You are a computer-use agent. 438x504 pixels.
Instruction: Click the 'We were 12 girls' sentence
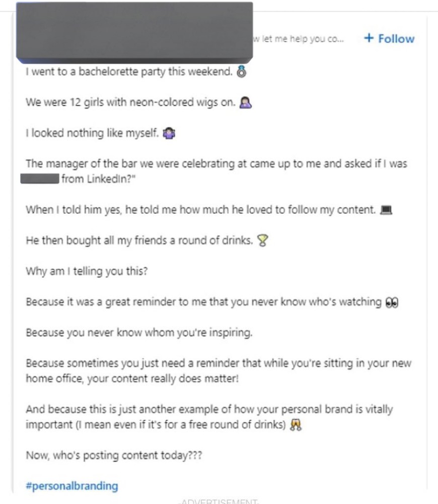[131, 103]
